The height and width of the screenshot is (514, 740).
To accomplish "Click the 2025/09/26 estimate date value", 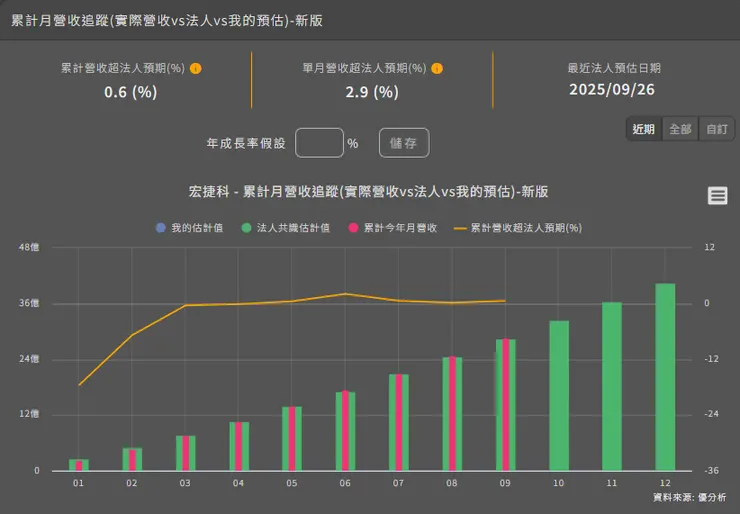I will click(612, 90).
